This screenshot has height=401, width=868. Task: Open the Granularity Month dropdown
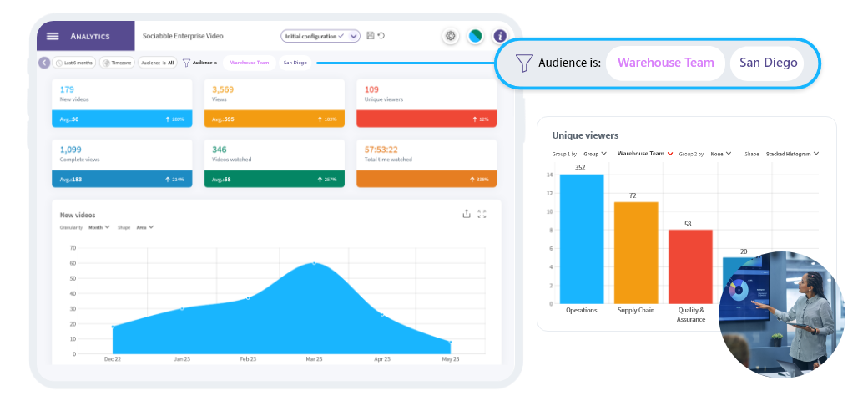pos(99,227)
